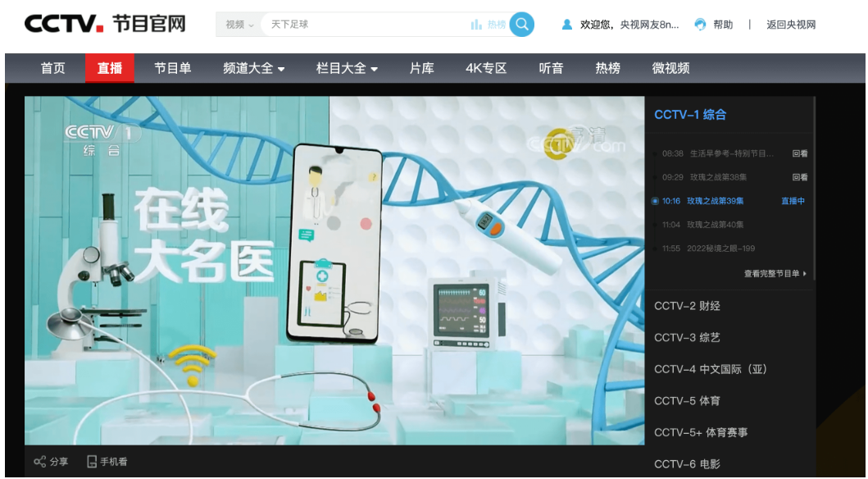The width and height of the screenshot is (868, 479).
Task: Open the 片库 tab
Action: [x=422, y=68]
